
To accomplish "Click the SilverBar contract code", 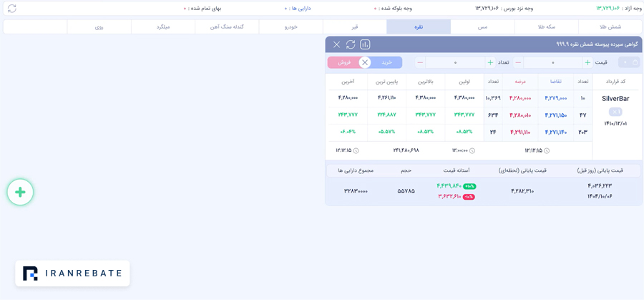I will click(615, 99).
